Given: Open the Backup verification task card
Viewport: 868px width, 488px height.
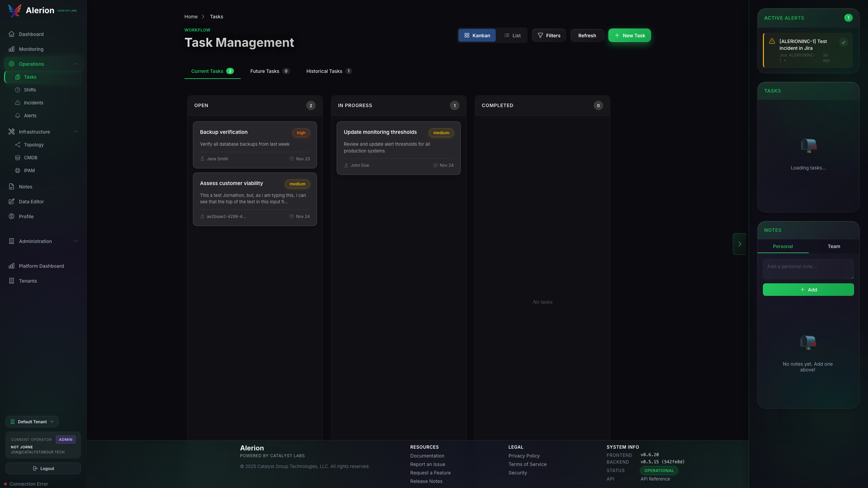Looking at the screenshot, I should (x=255, y=145).
